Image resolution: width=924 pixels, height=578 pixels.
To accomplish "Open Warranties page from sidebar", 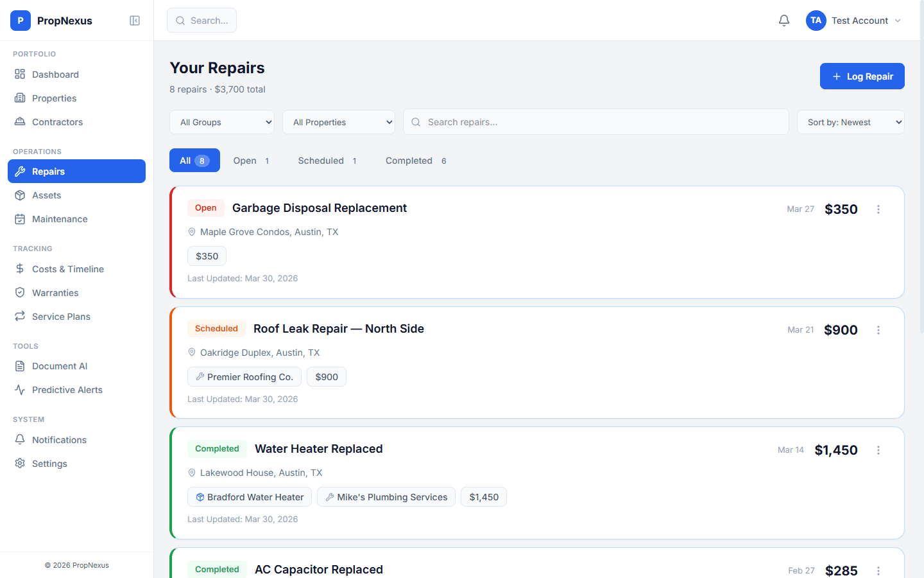I will pyautogui.click(x=55, y=293).
